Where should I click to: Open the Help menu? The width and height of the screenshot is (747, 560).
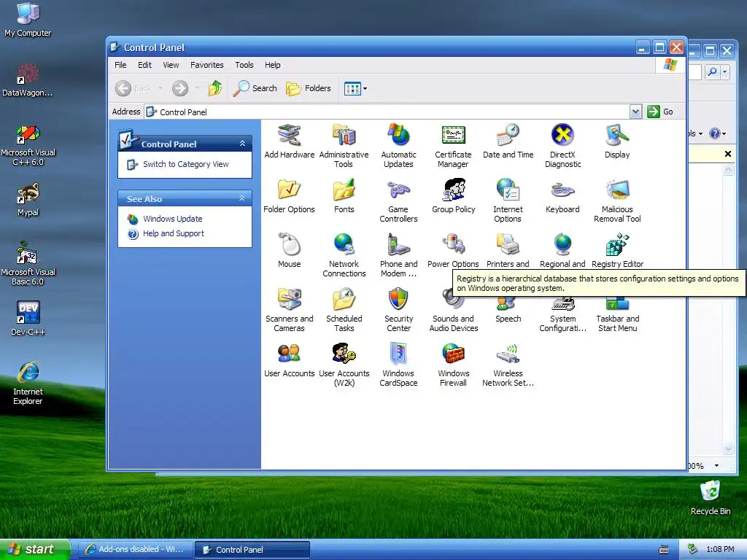click(273, 65)
